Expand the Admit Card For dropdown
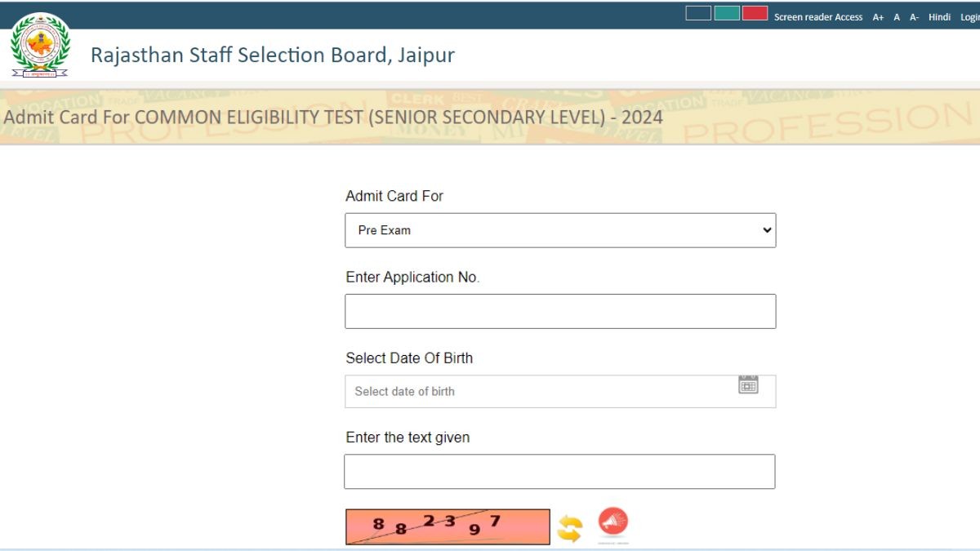The image size is (980, 551). pyautogui.click(x=560, y=230)
